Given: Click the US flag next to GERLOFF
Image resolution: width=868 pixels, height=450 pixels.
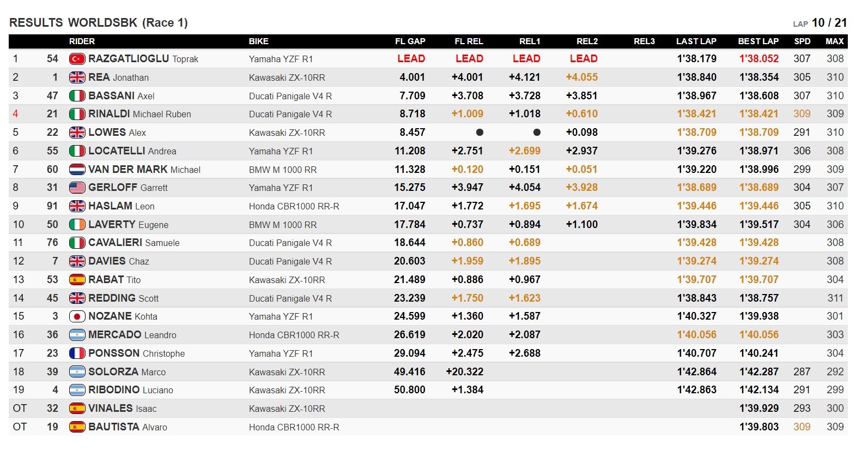Looking at the screenshot, I should pyautogui.click(x=77, y=188).
